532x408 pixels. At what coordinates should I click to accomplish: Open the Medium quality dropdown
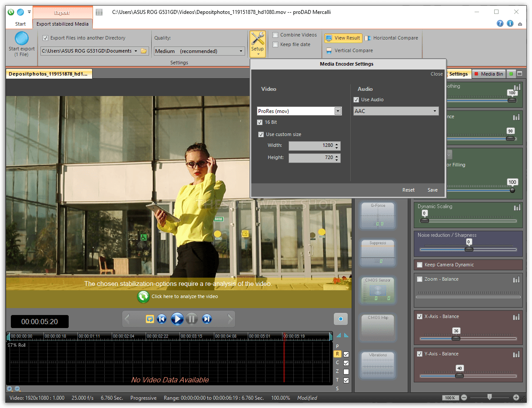tap(242, 51)
